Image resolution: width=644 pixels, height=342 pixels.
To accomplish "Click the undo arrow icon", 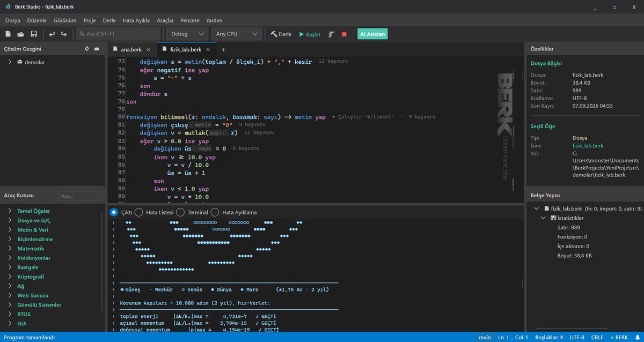I will tap(52, 34).
